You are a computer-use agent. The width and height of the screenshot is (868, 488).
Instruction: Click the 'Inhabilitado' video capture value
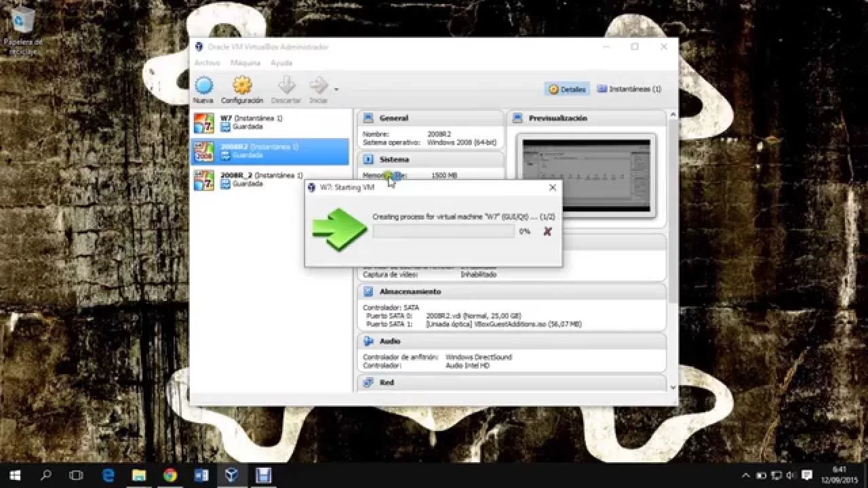point(478,274)
